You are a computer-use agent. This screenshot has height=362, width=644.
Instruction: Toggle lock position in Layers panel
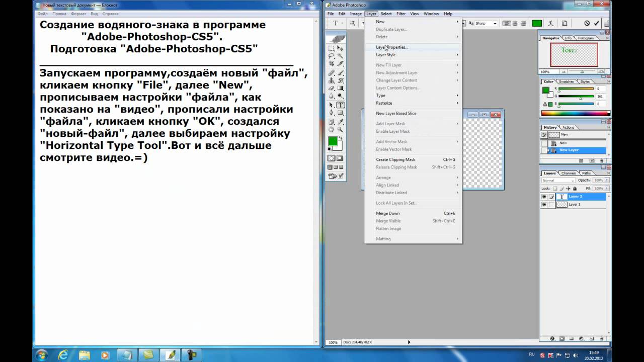[568, 189]
